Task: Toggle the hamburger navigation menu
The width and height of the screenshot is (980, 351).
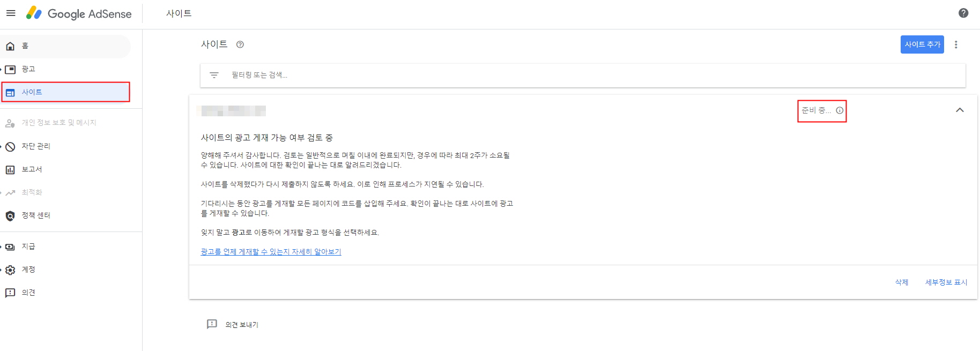Action: [11, 13]
